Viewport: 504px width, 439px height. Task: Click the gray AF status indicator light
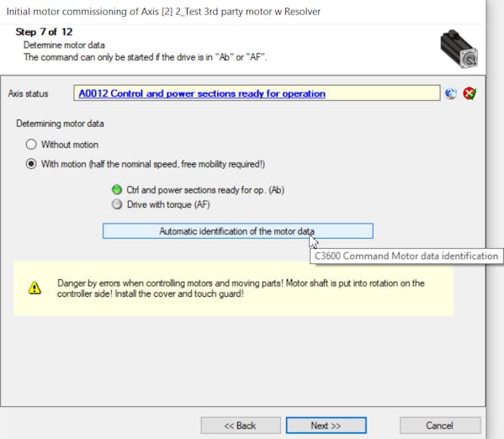coord(117,204)
